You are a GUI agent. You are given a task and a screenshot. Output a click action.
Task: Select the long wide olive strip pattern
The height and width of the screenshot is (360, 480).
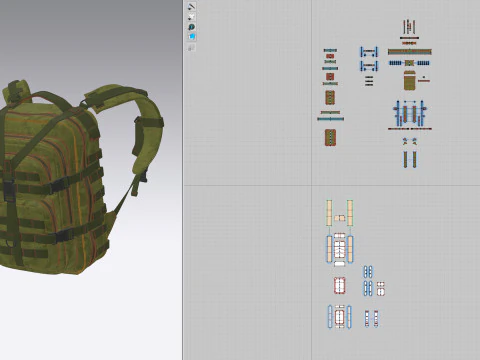pyautogui.click(x=410, y=52)
